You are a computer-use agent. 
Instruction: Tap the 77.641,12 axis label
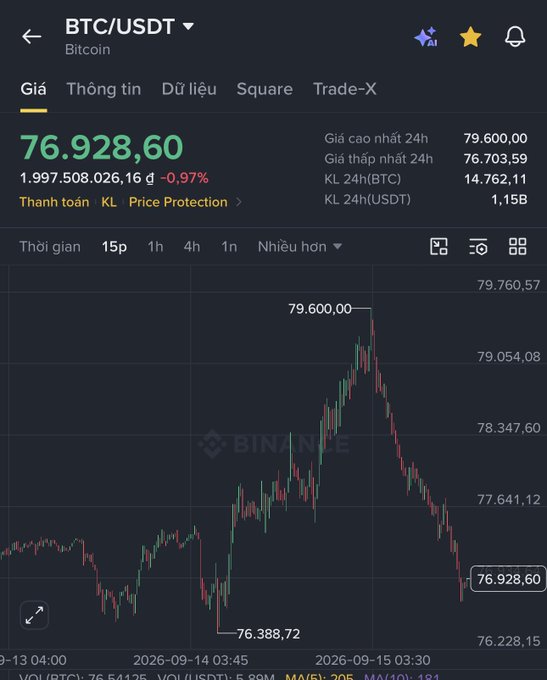point(509,500)
